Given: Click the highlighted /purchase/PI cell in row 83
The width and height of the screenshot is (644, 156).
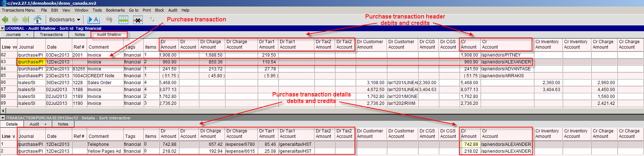Looking at the screenshot, I should (x=31, y=62).
